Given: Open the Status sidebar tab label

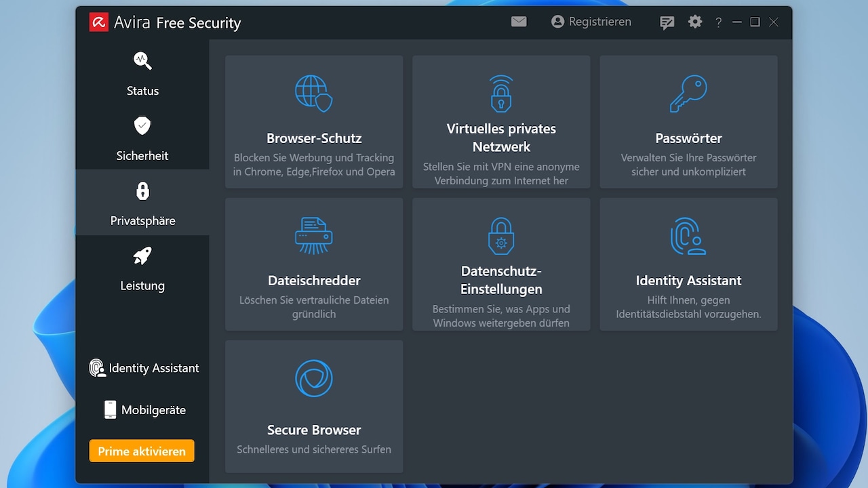Looking at the screenshot, I should [142, 91].
